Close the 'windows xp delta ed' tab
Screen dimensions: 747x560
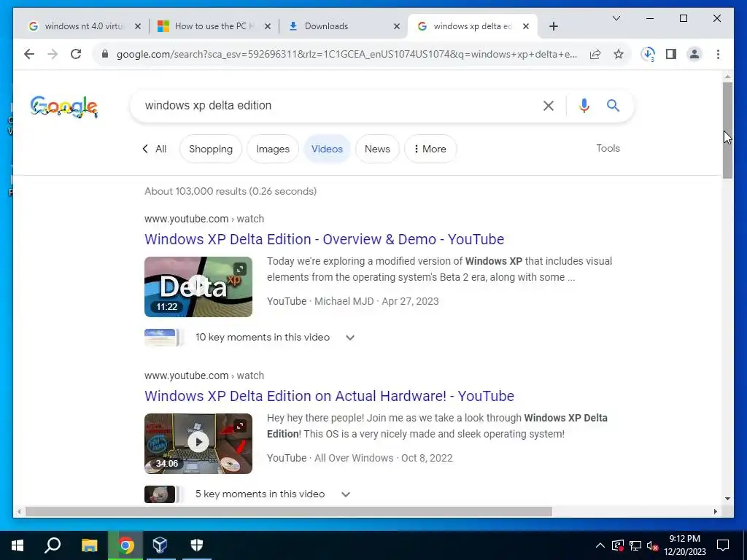525,26
